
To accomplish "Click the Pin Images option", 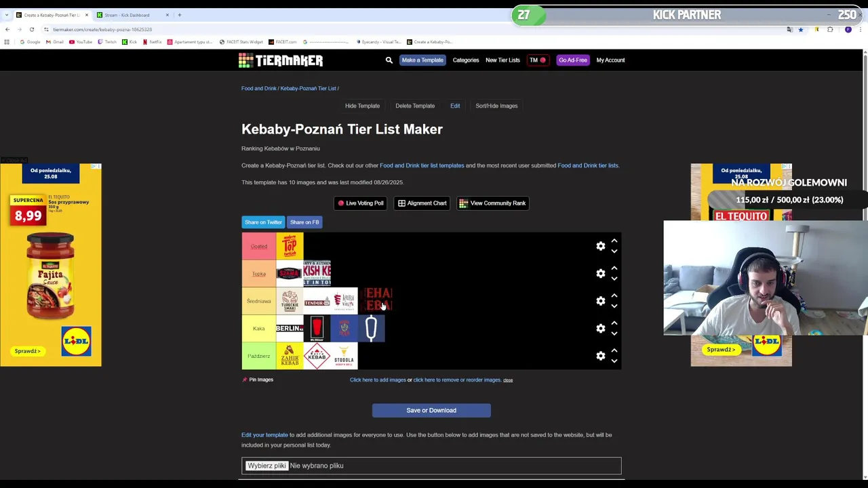I will tap(258, 380).
